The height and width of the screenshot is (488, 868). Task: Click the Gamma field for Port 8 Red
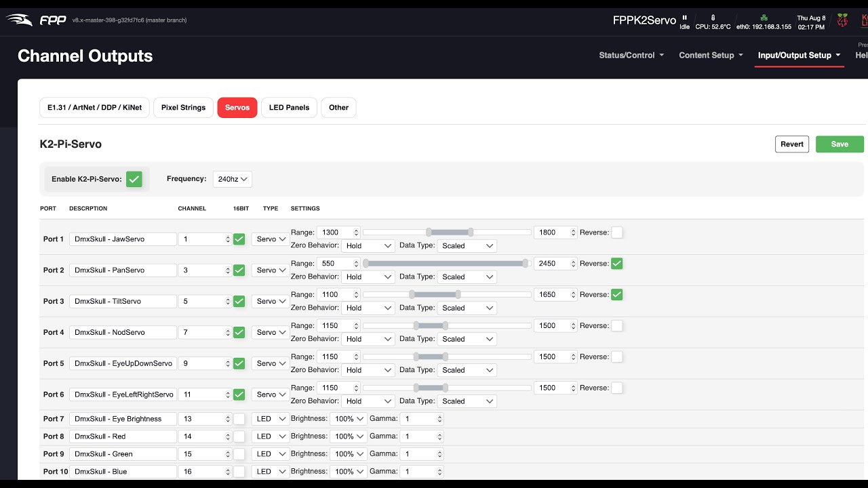421,436
